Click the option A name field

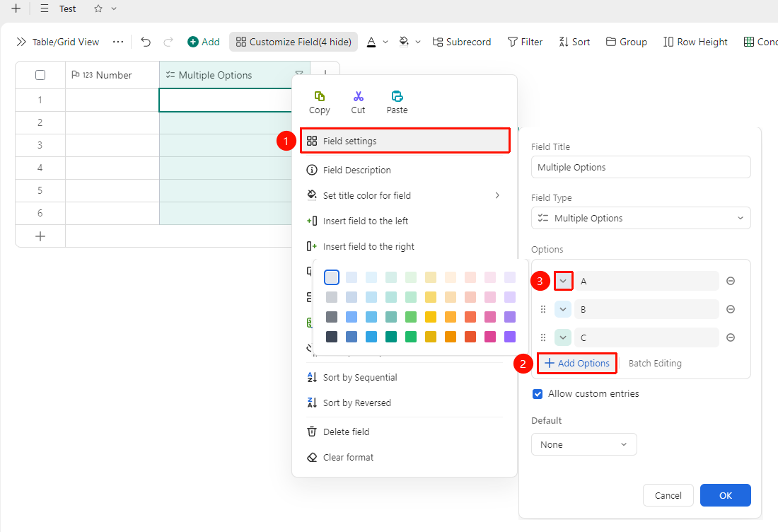click(646, 281)
